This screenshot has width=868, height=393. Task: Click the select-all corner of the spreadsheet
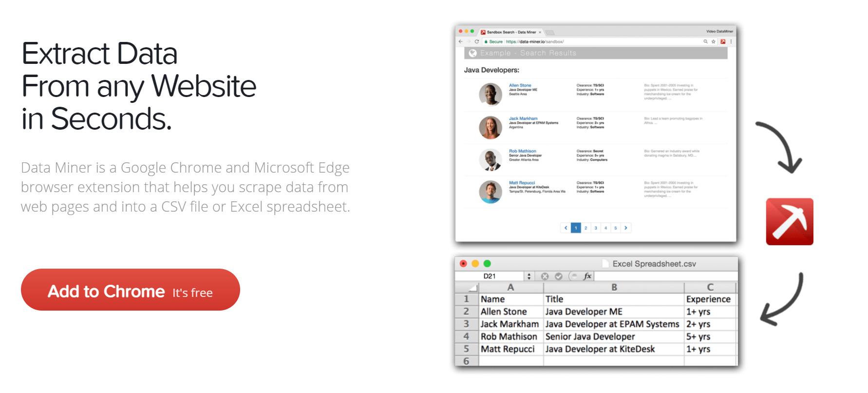pos(467,287)
